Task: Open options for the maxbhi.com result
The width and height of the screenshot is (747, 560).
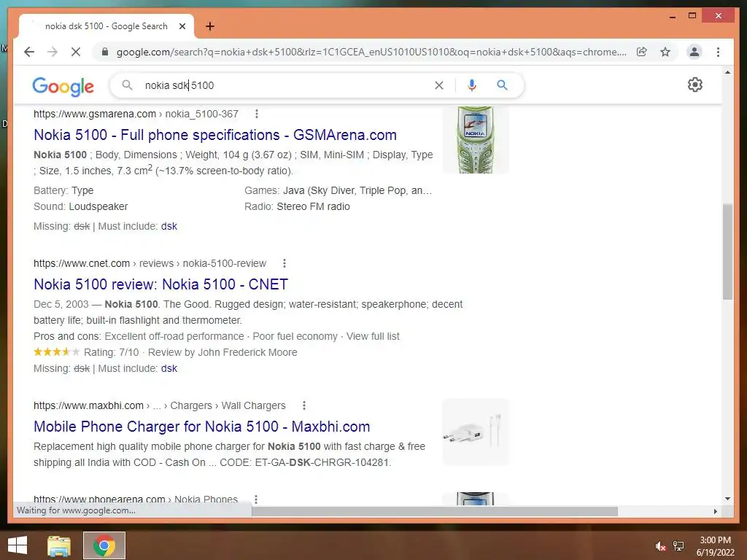Action: coord(304,405)
